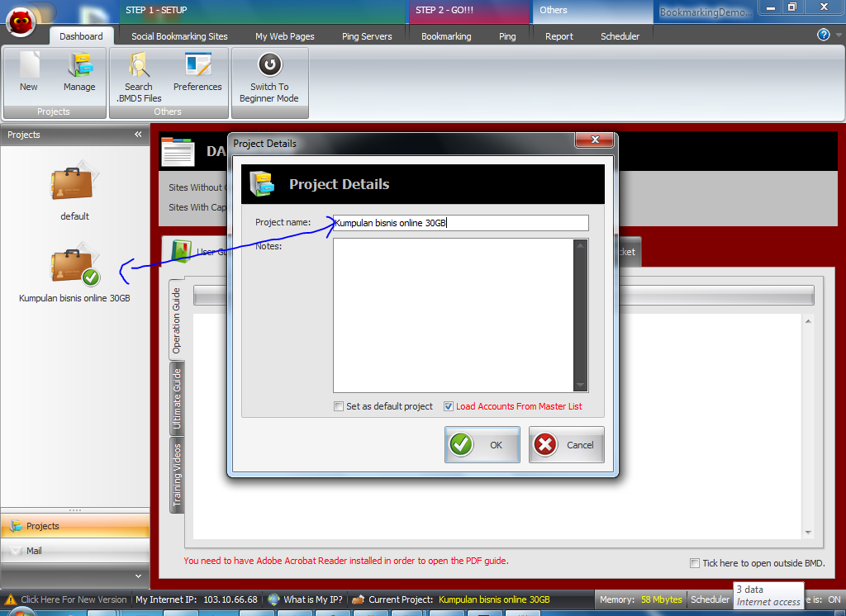Screen dimensions: 846x616
Task: Open the help question mark icon
Action: [824, 35]
